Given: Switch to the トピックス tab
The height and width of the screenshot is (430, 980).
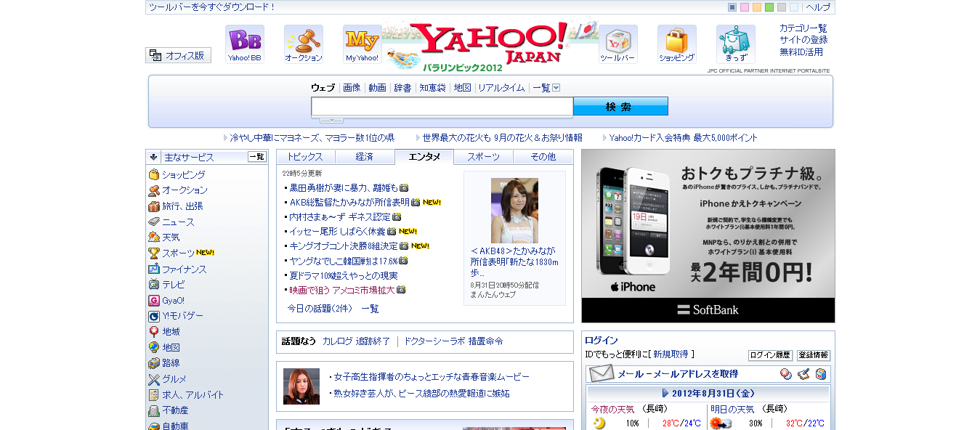Looking at the screenshot, I should pyautogui.click(x=306, y=157).
